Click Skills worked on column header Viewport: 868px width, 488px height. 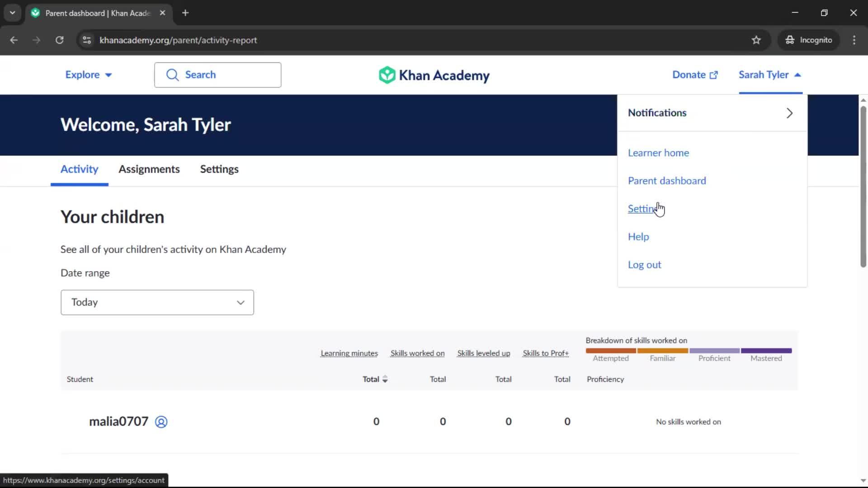pos(417,353)
